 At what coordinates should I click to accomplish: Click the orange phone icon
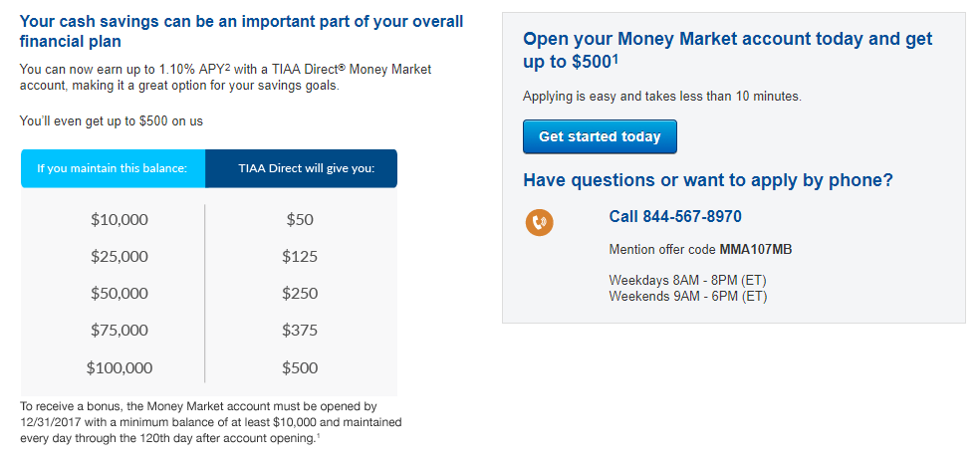pyautogui.click(x=539, y=222)
